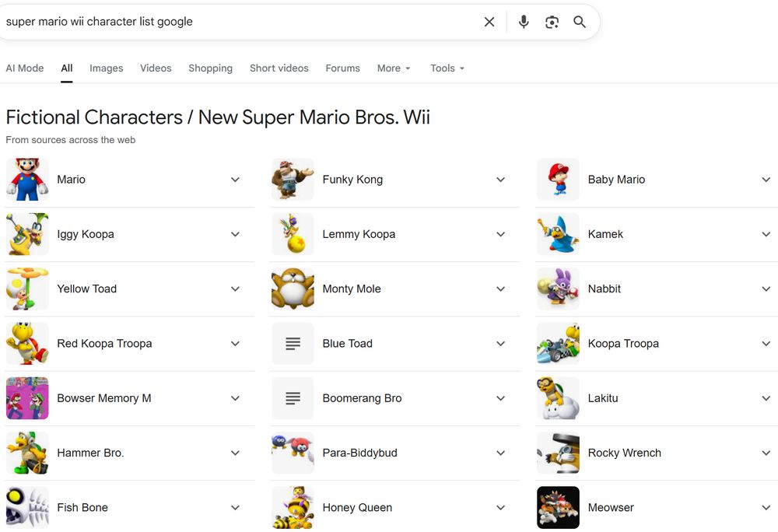Click inside the search query field
Image resolution: width=778 pixels, height=532 pixels.
233,22
